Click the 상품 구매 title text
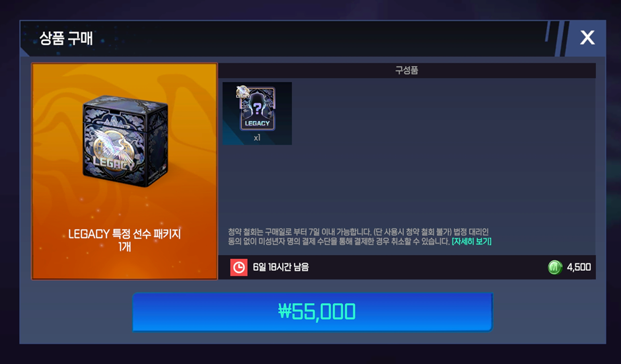Screen dimensions: 621x364 pyautogui.click(x=66, y=38)
